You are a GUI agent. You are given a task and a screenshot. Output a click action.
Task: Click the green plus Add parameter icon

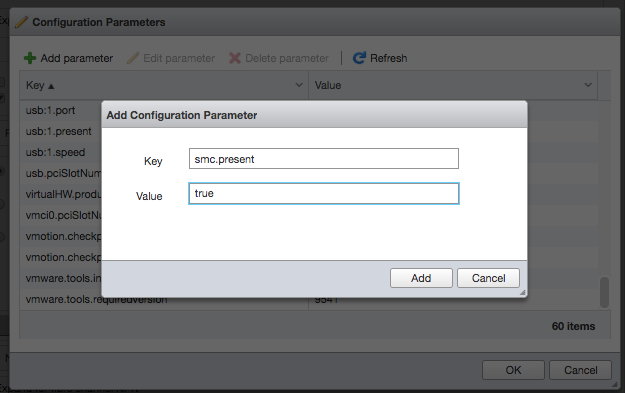click(x=30, y=58)
